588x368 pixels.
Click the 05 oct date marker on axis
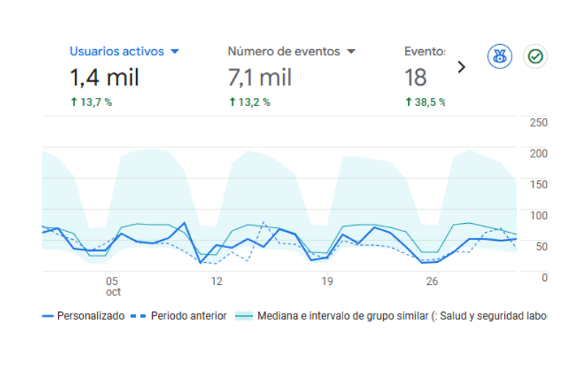pos(112,286)
